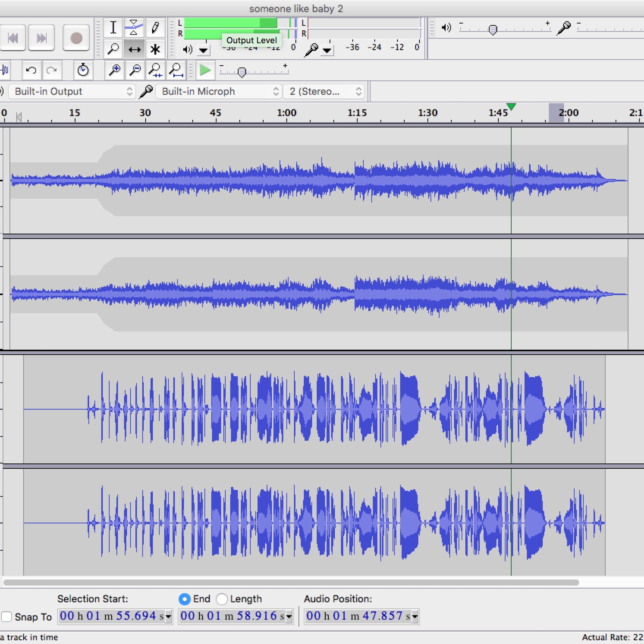Screen dimensions: 644x644
Task: Click the 'someone like baby 2' window title
Action: click(296, 9)
